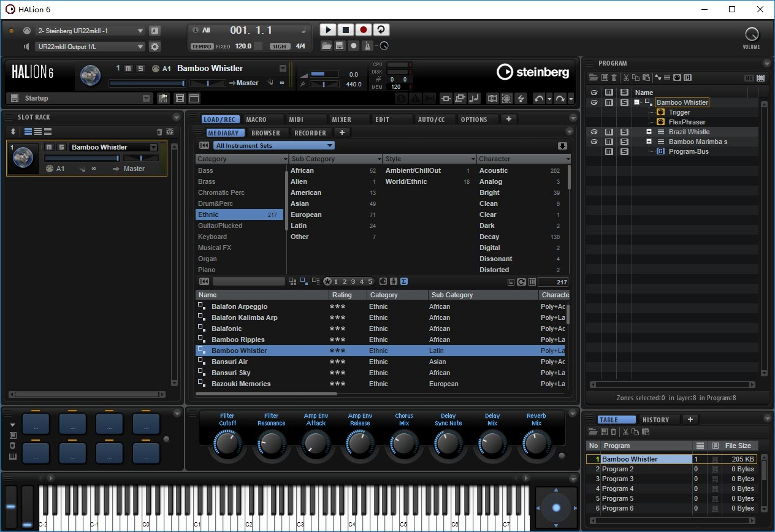The height and width of the screenshot is (532, 775).
Task: Click the red Record button
Action: (x=363, y=30)
